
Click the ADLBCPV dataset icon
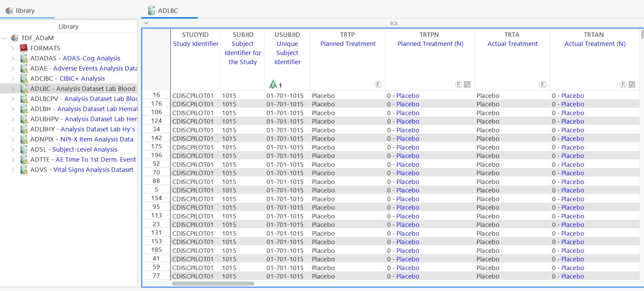(24, 99)
